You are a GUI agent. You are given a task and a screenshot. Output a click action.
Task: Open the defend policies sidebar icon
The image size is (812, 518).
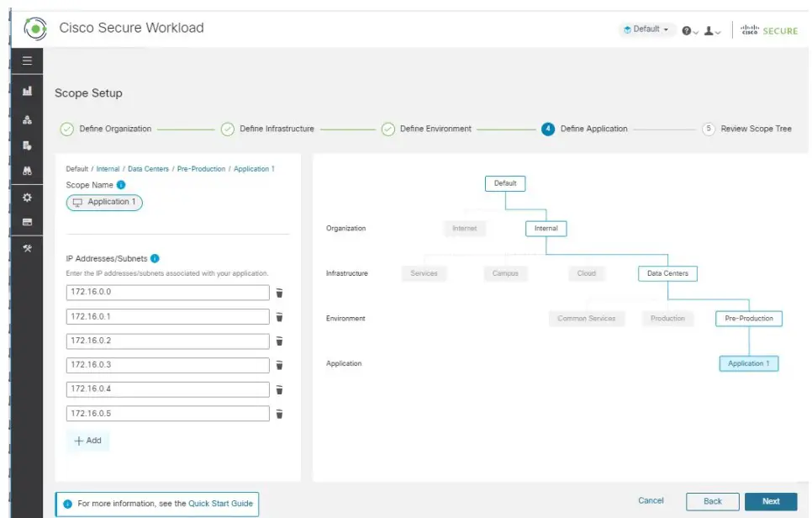point(28,145)
